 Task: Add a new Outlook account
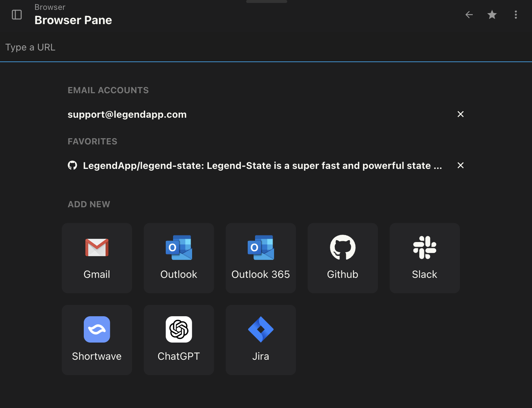click(179, 258)
